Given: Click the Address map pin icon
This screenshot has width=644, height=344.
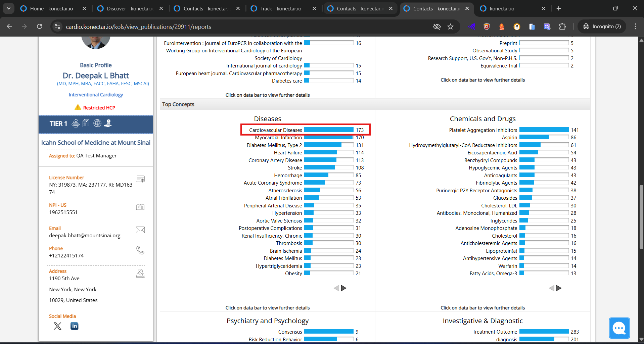Looking at the screenshot, I should click(140, 274).
